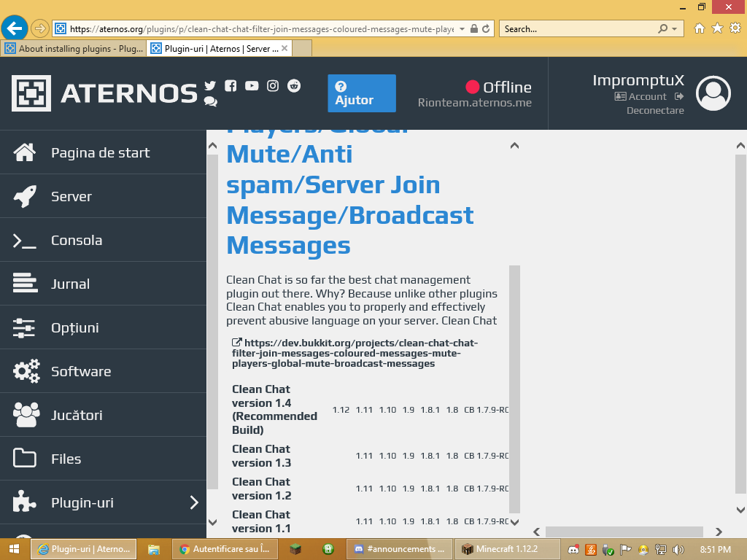This screenshot has width=747, height=560.
Task: Open the browser Home icon
Action: point(700,28)
